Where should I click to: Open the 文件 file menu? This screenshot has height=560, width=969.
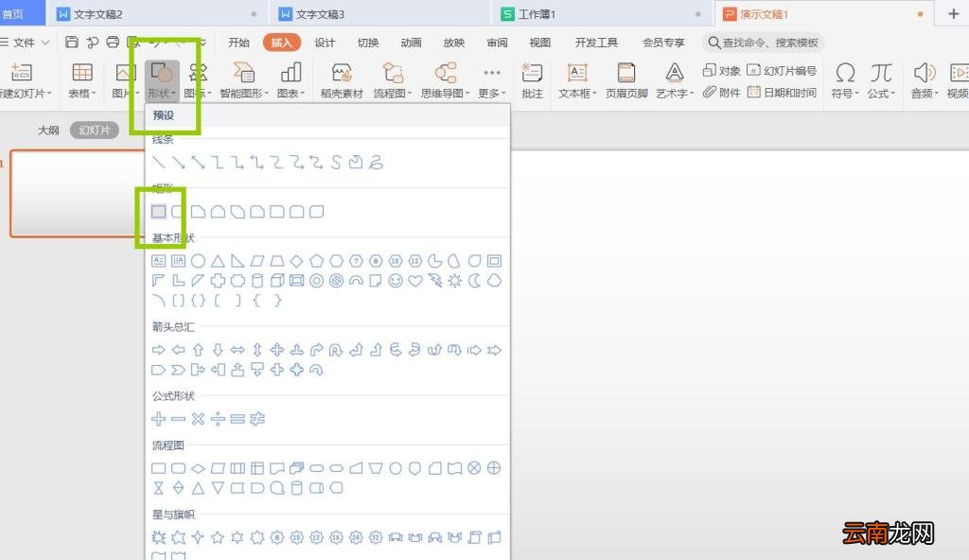tap(25, 43)
